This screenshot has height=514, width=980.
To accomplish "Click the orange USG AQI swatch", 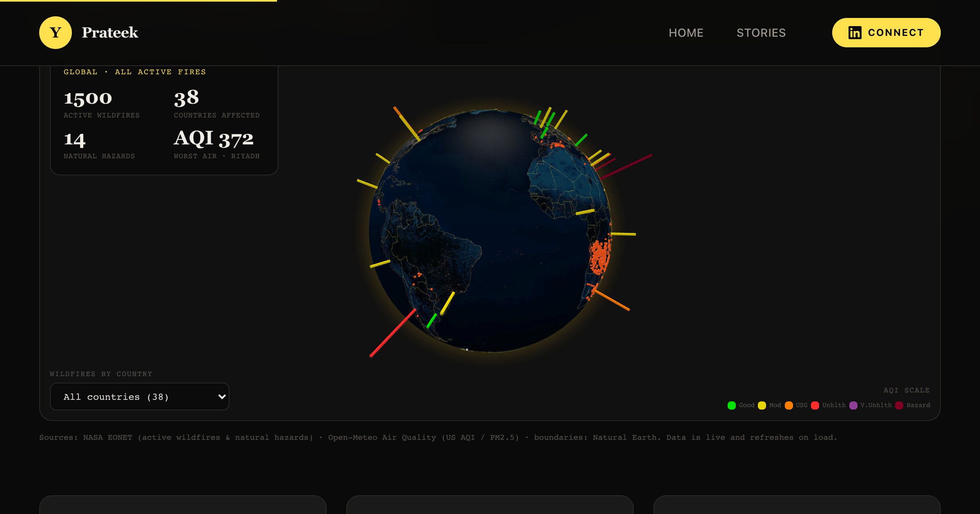I will tap(789, 405).
